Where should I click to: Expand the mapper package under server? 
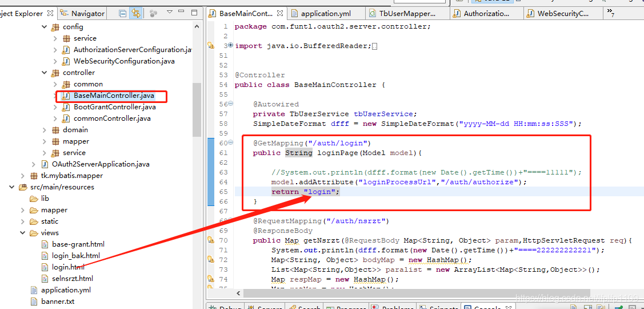(45, 141)
